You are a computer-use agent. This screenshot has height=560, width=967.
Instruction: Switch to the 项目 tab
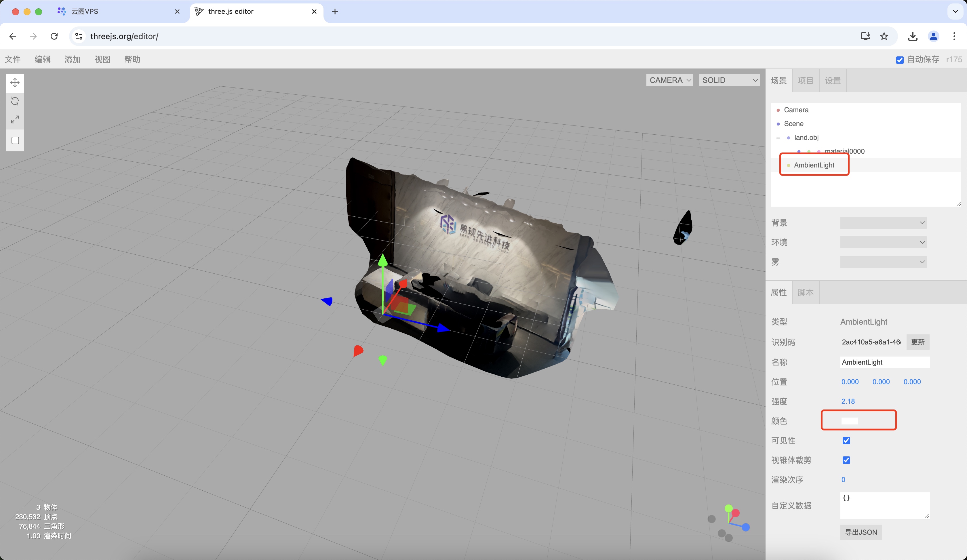(806, 81)
